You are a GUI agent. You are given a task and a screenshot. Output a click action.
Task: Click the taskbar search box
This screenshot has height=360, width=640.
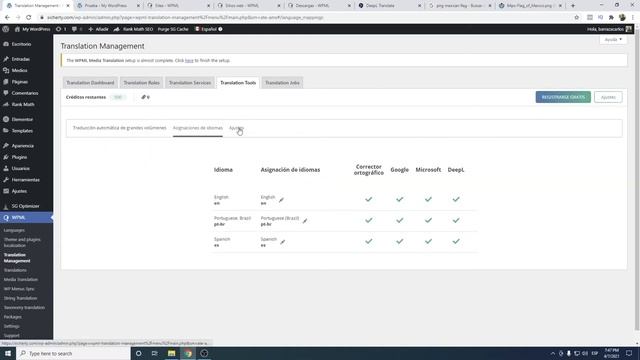pyautogui.click(x=73, y=353)
